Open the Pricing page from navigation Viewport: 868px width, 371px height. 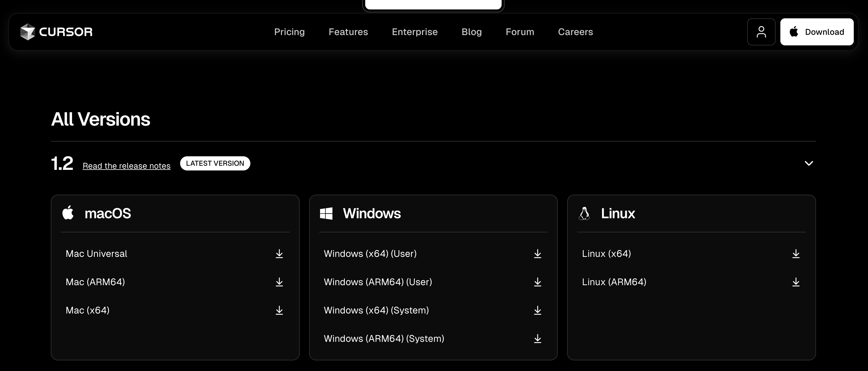[289, 32]
